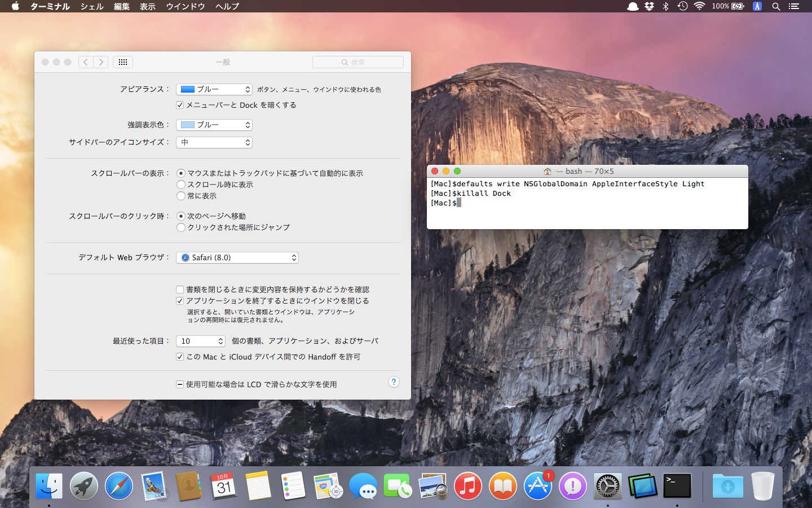Open the Downloads folder in Dock
Image resolution: width=812 pixels, height=508 pixels.
(x=727, y=486)
